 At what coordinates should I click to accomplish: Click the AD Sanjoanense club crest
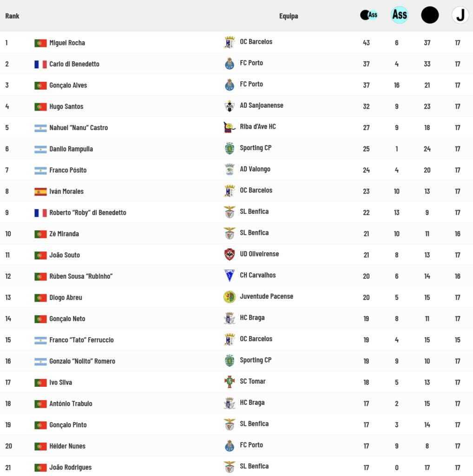pos(230,106)
